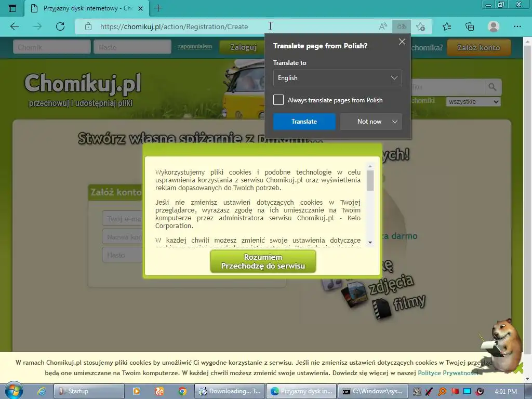The image size is (532, 399).
Task: Close the Przyjazny dysk internetowy tab
Action: pyautogui.click(x=140, y=8)
